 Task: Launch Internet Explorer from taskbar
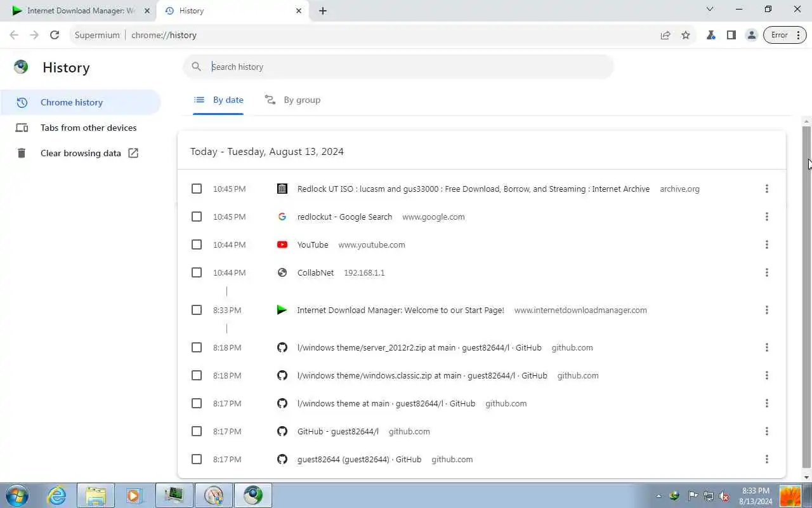click(x=57, y=495)
